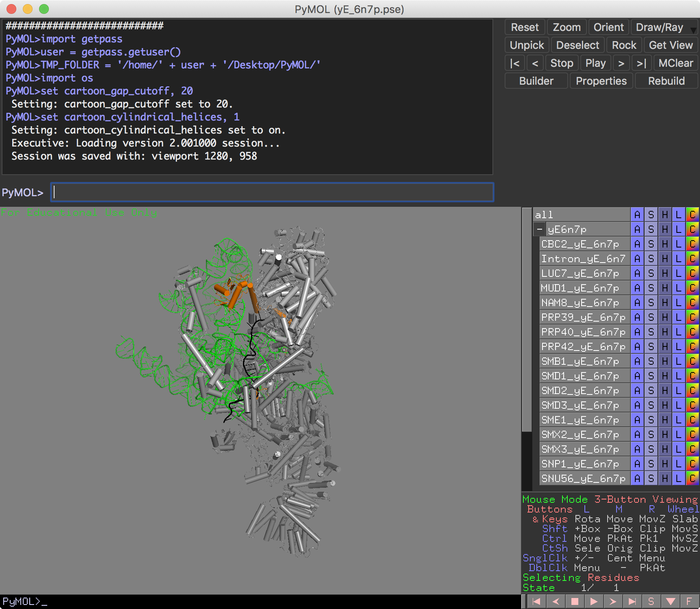The height and width of the screenshot is (609, 700).
Task: Click the Orient button
Action: click(x=608, y=27)
